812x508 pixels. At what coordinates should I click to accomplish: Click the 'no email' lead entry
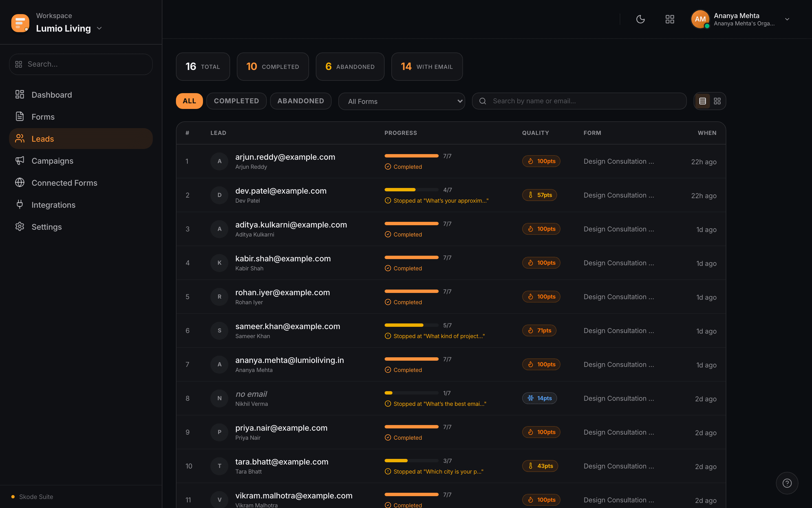(251, 394)
